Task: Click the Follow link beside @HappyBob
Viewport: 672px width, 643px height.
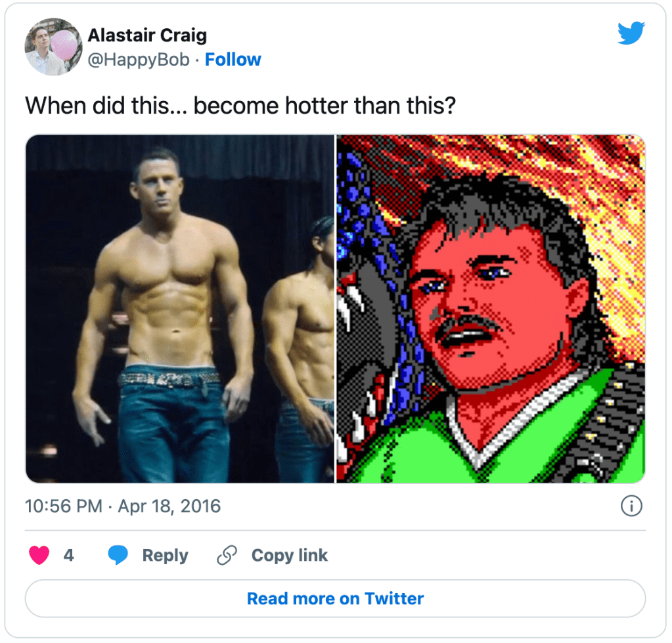Action: pyautogui.click(x=233, y=60)
